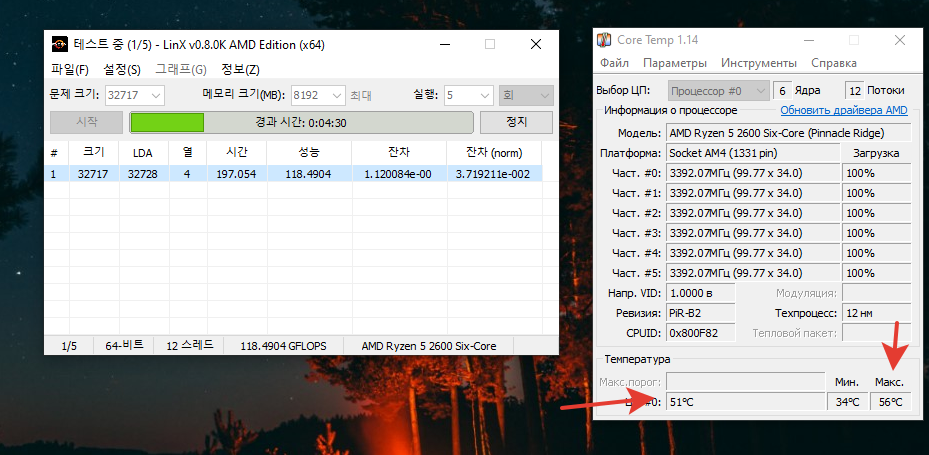Open the Файл menu in Core Temp
The image size is (929, 455).
pos(614,63)
